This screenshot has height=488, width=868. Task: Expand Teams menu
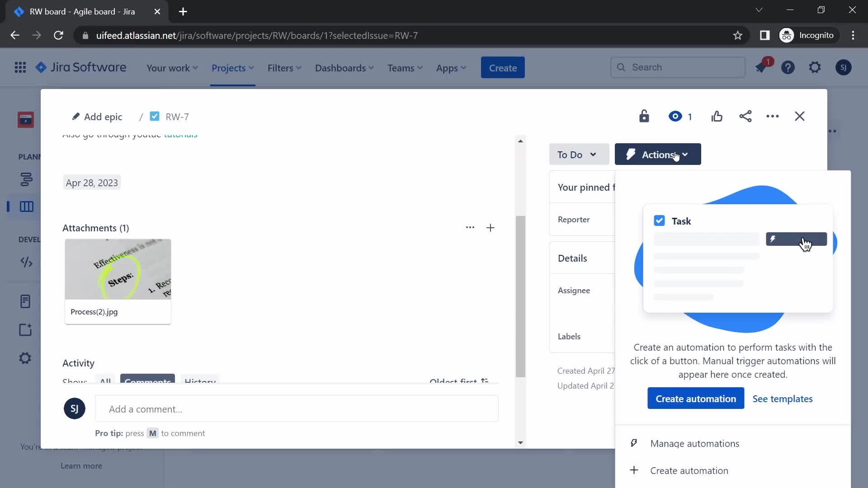(405, 68)
